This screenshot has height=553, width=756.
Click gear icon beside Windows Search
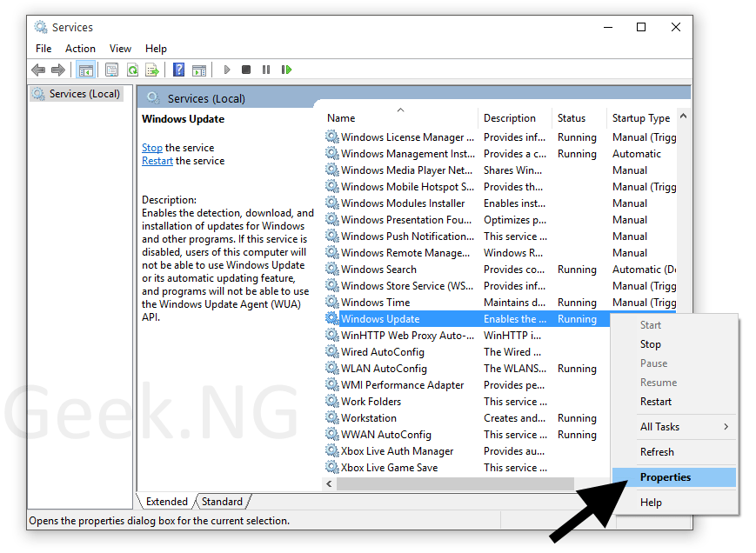click(x=331, y=269)
